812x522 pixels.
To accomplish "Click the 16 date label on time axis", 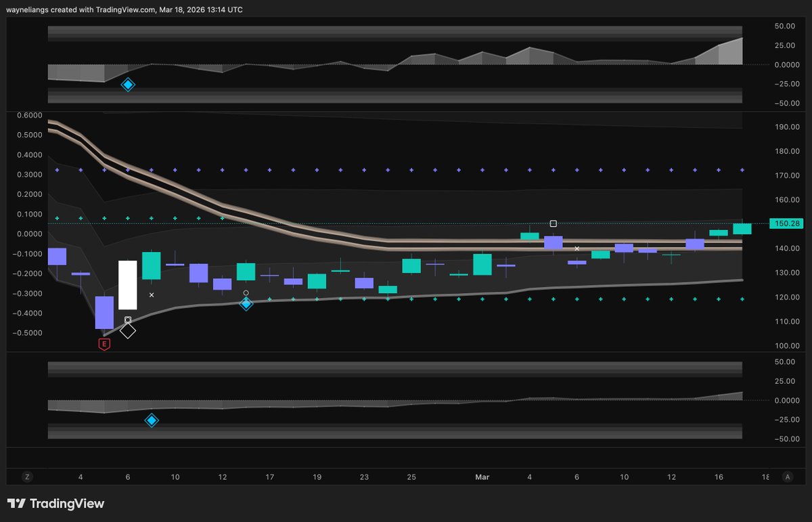I will 719,477.
